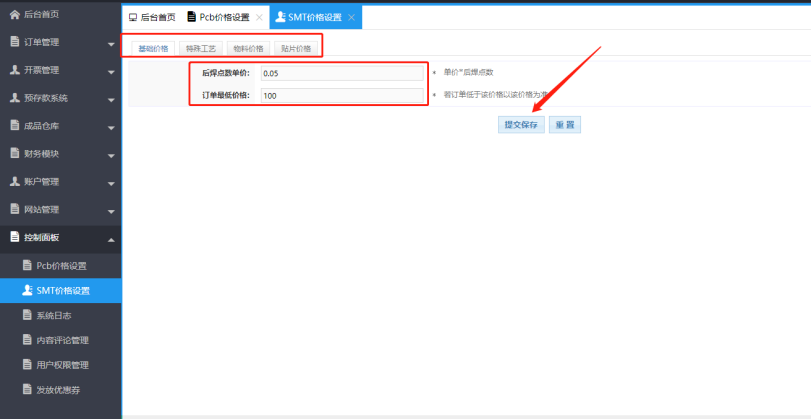This screenshot has width=812, height=419.
Task: Close the Pcb价格设置 tab
Action: coord(259,18)
